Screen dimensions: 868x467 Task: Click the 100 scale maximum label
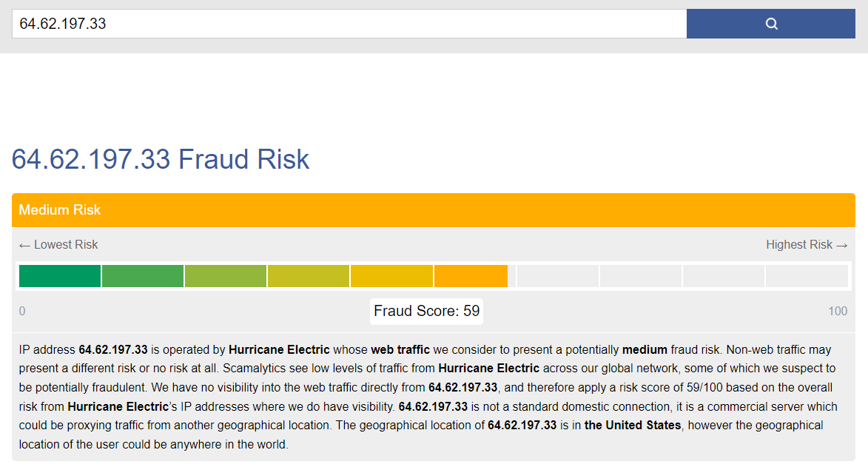pos(838,312)
